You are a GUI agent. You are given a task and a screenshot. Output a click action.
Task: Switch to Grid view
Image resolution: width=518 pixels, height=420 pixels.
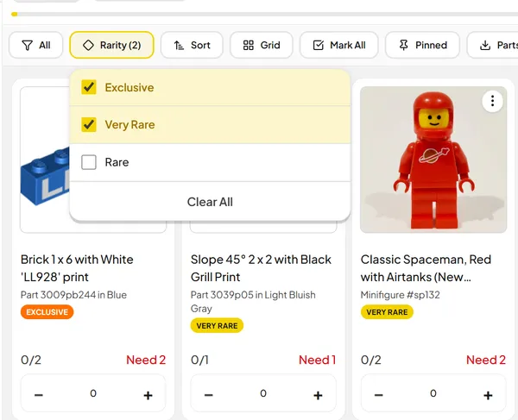[262, 45]
